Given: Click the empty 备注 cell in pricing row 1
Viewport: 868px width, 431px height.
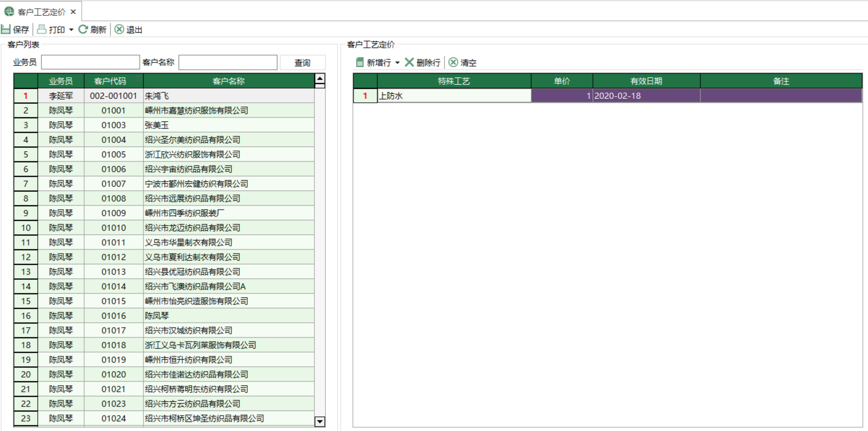Looking at the screenshot, I should [x=781, y=96].
